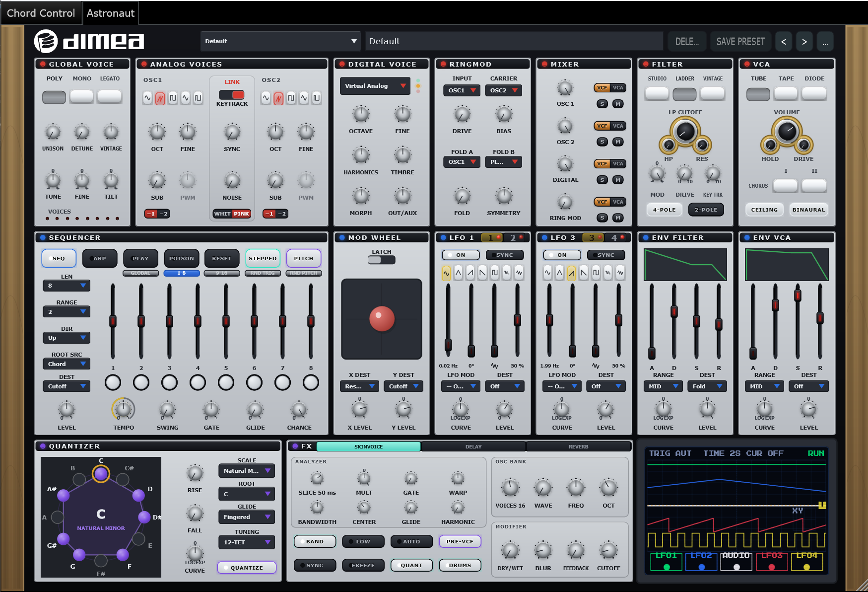Solo the OSC 1 mixer channel
The width and height of the screenshot is (868, 592).
click(602, 104)
